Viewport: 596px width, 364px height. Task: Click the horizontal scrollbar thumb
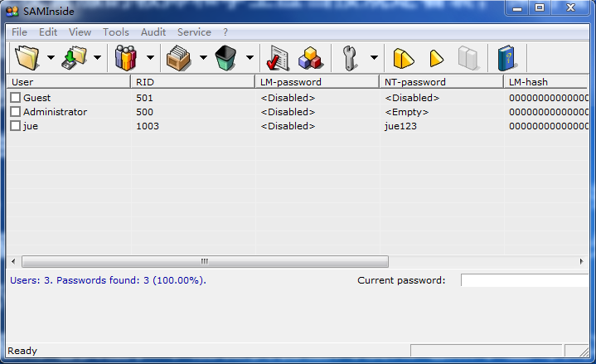(x=205, y=262)
